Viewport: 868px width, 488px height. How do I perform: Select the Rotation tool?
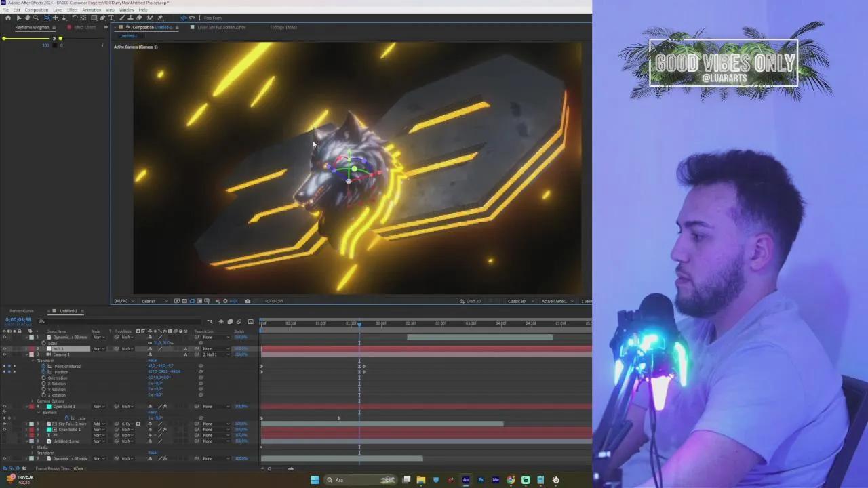[x=75, y=18]
